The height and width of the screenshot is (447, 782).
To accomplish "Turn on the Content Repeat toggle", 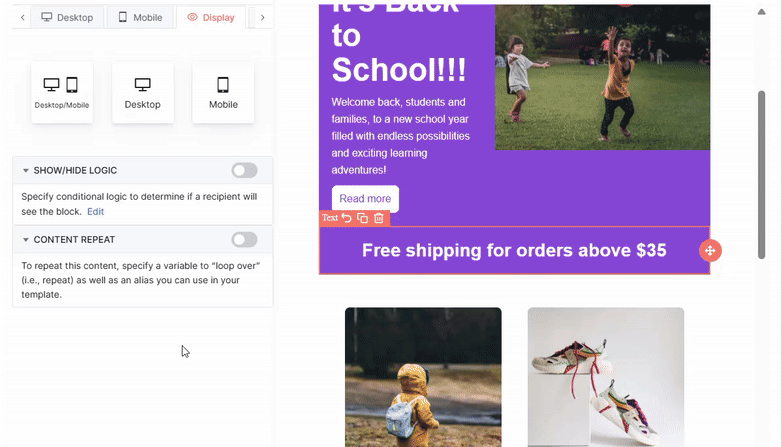I will (x=244, y=240).
